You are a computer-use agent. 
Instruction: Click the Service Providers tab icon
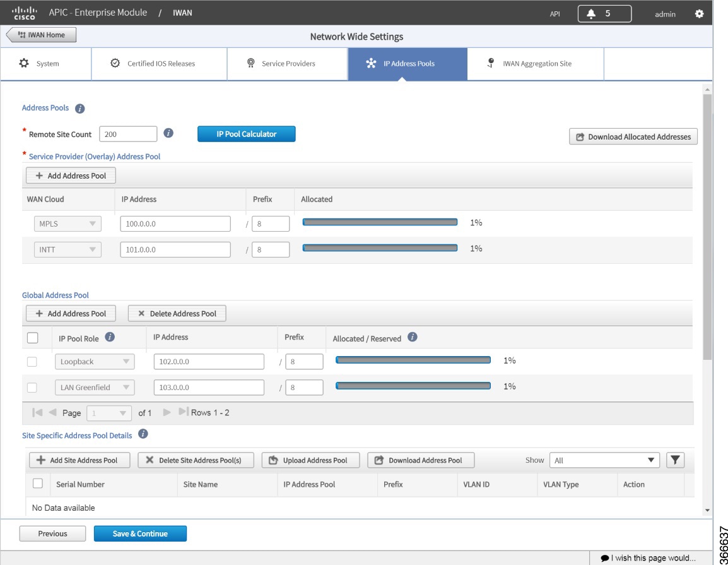point(250,63)
